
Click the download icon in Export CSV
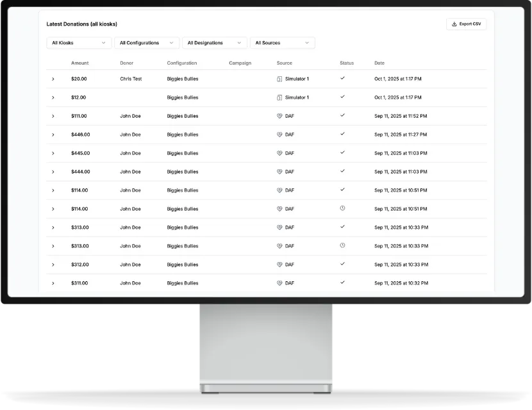click(x=454, y=24)
